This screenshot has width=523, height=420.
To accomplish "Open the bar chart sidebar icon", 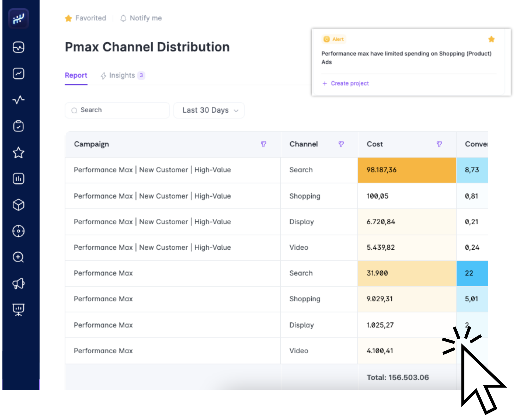I will 18,179.
